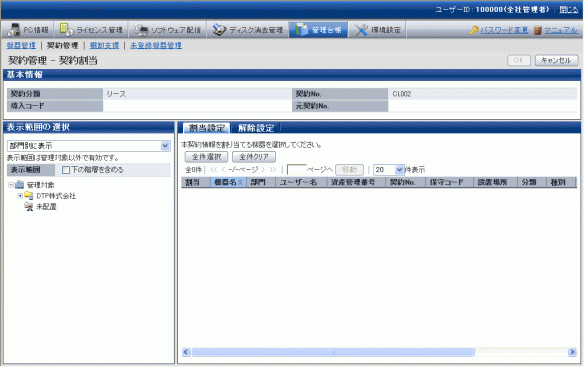Open the PC情報 menu tab

coord(28,30)
